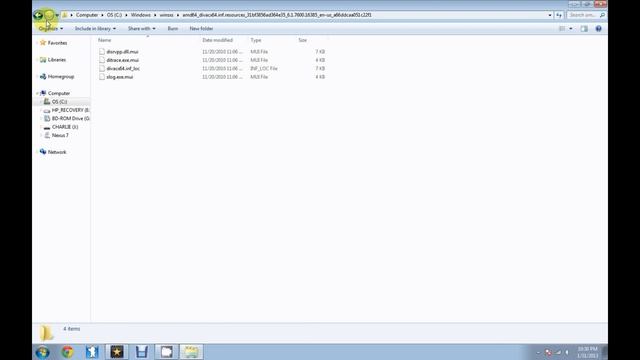The width and height of the screenshot is (640, 360).
Task: Open the Organize menu
Action: point(51,29)
